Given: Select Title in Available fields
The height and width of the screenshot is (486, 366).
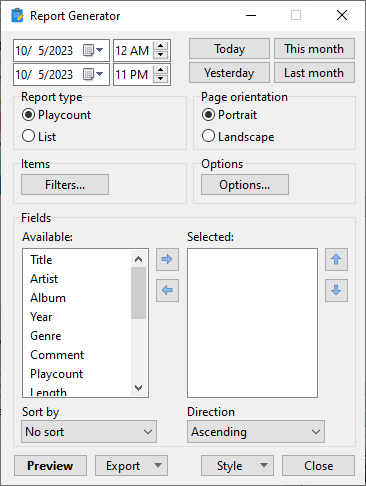Looking at the screenshot, I should (x=77, y=260).
